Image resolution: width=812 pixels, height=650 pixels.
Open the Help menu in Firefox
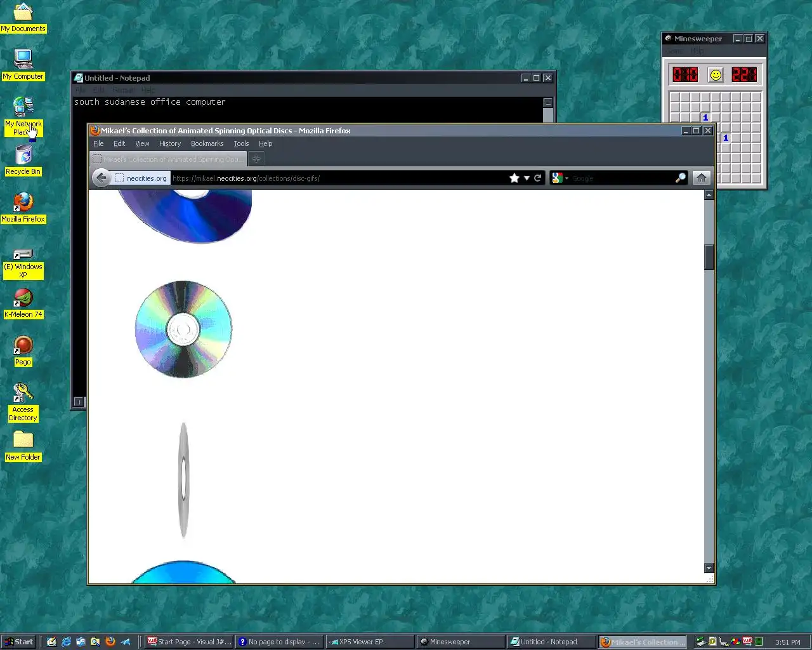(x=266, y=143)
